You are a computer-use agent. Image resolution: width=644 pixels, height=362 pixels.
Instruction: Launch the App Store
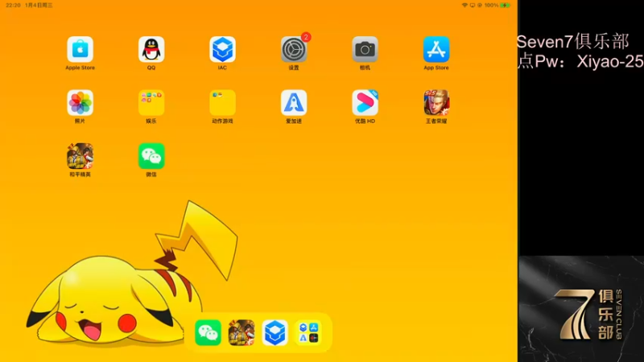(x=436, y=49)
